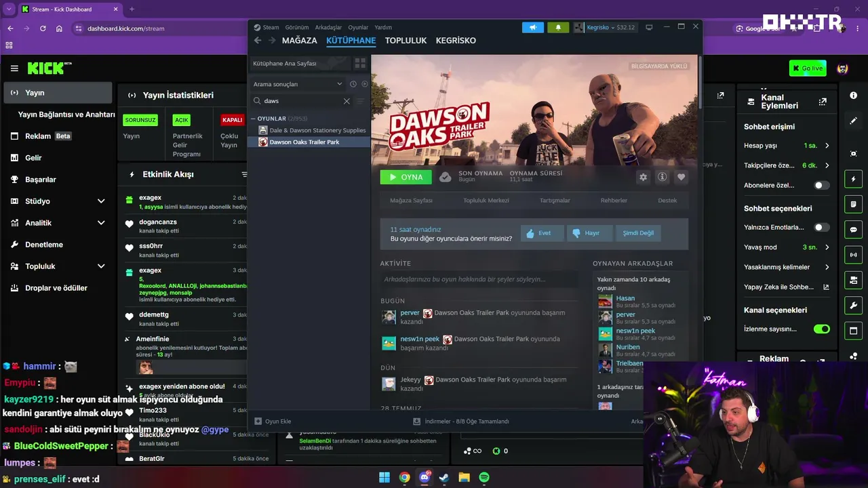868x488 pixels.
Task: Go back with Steam's left arrow
Action: tap(258, 41)
